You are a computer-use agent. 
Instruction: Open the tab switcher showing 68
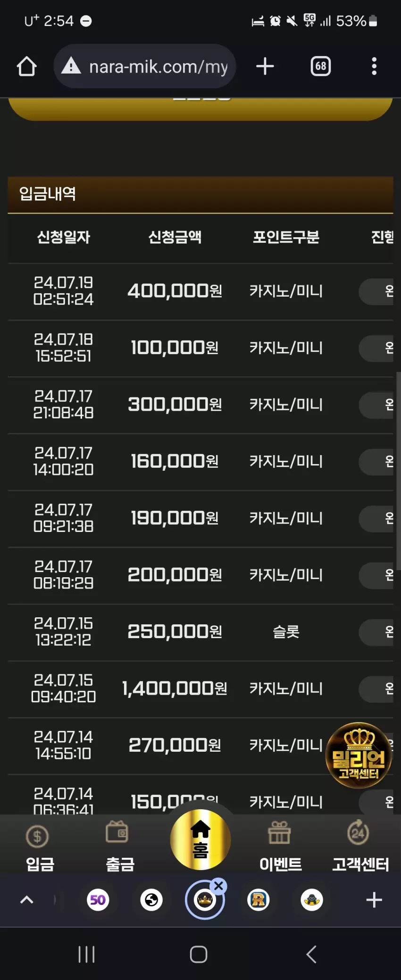pos(321,66)
